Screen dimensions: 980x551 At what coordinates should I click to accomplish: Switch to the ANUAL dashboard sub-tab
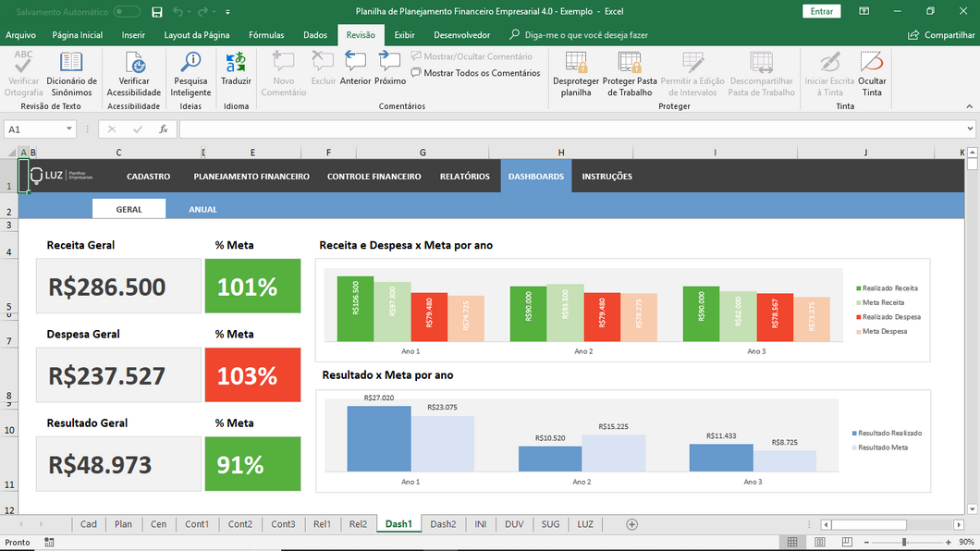202,209
